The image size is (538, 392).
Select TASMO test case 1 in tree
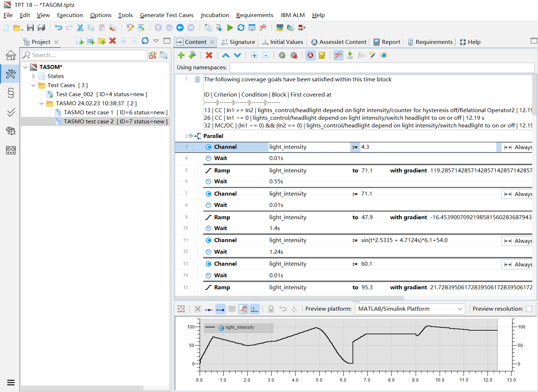[x=89, y=113]
